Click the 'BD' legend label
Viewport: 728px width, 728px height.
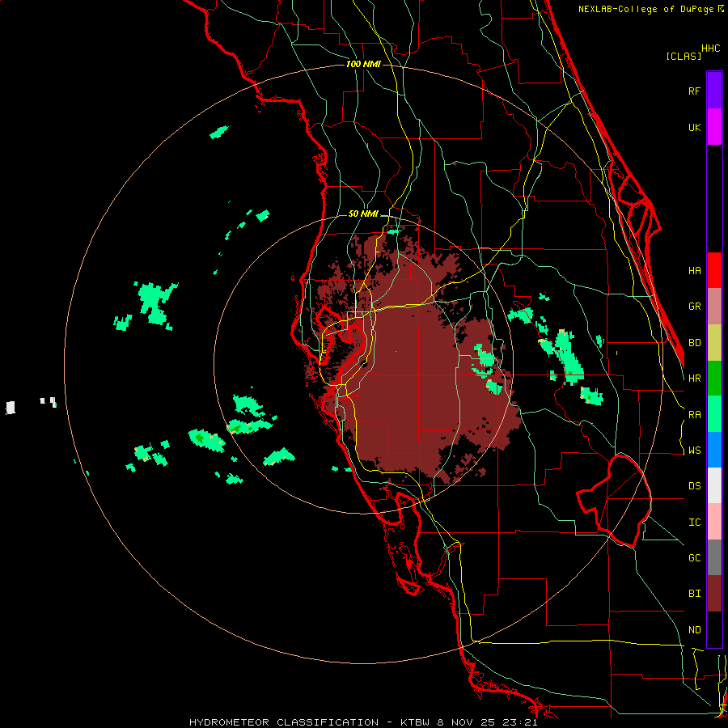tap(694, 343)
